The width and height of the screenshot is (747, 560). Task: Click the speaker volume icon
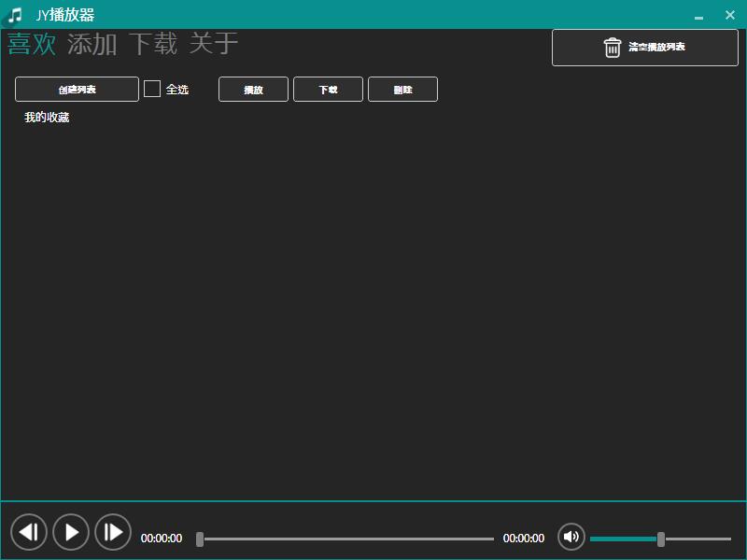[571, 538]
